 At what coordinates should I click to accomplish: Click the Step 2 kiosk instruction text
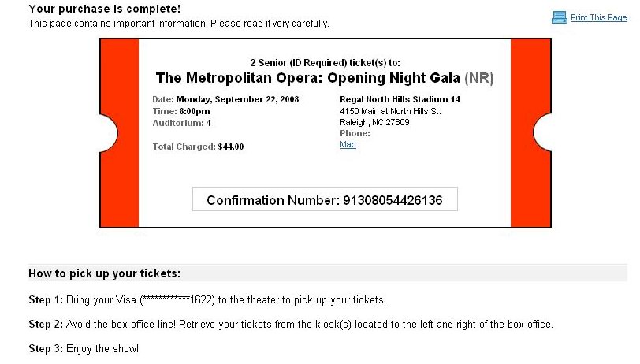click(x=291, y=325)
